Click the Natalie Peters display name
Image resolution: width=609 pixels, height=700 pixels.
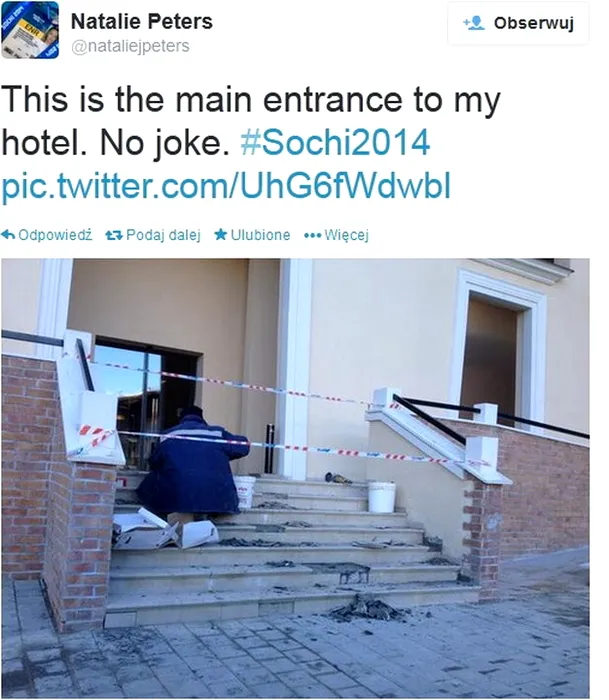[x=142, y=21]
